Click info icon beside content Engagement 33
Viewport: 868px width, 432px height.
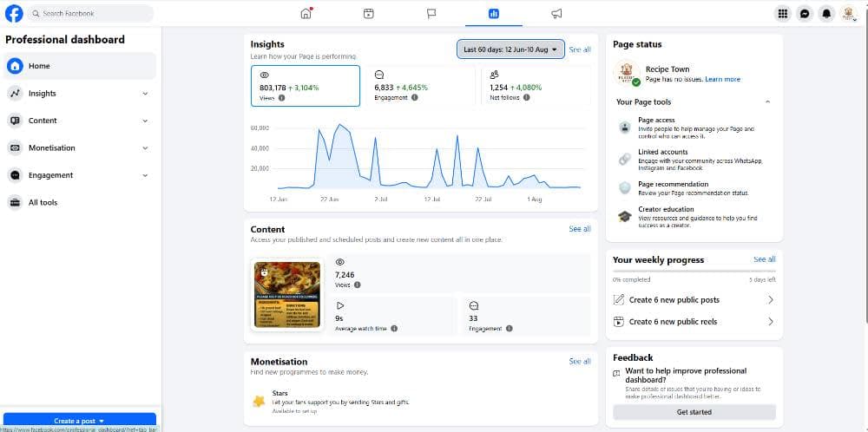tap(510, 329)
